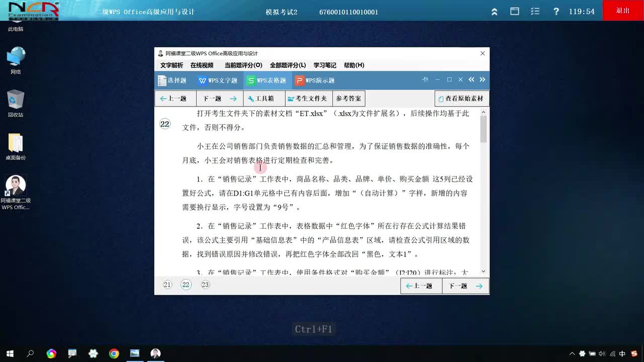Click the red Sogou S tray icon
Image resolution: width=644 pixels, height=362 pixels.
coord(634,353)
